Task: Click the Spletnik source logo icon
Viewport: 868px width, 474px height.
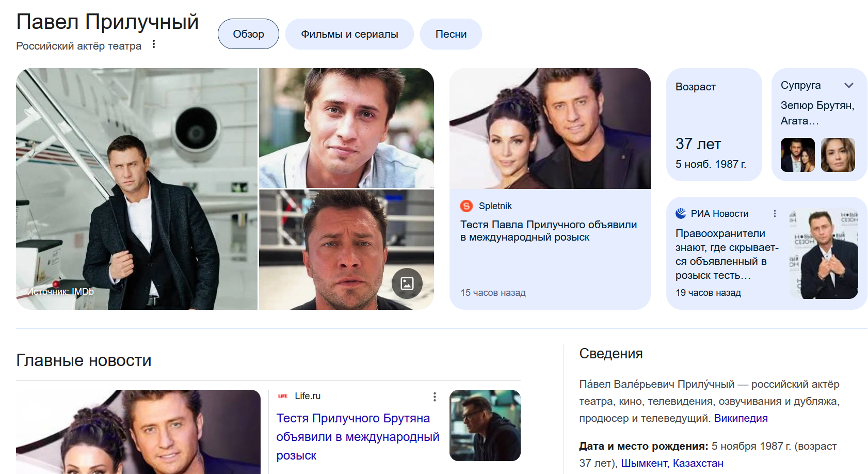Action: (x=467, y=206)
